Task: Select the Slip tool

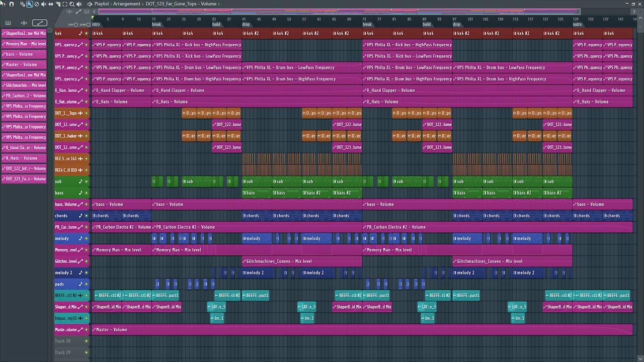Action: pyautogui.click(x=51, y=4)
